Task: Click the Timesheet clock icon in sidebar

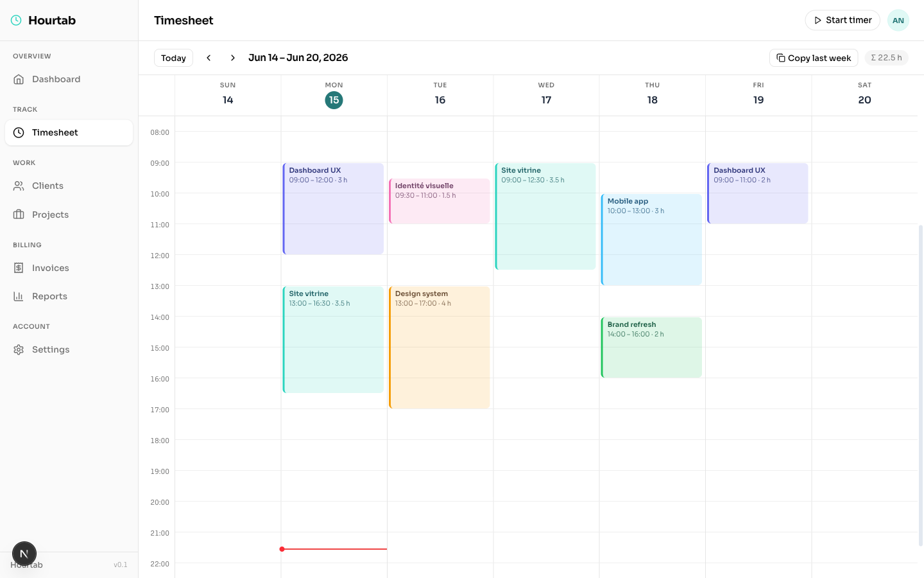Action: 19,132
